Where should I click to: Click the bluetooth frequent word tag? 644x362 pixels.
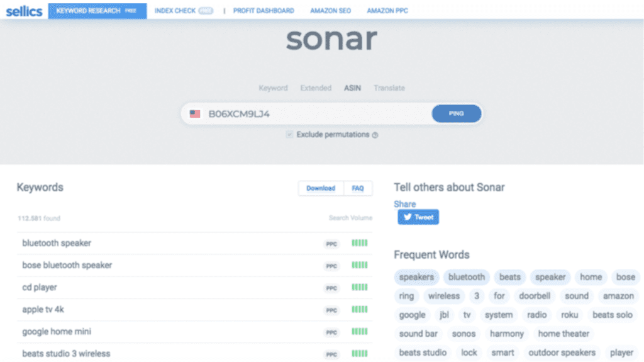(467, 277)
